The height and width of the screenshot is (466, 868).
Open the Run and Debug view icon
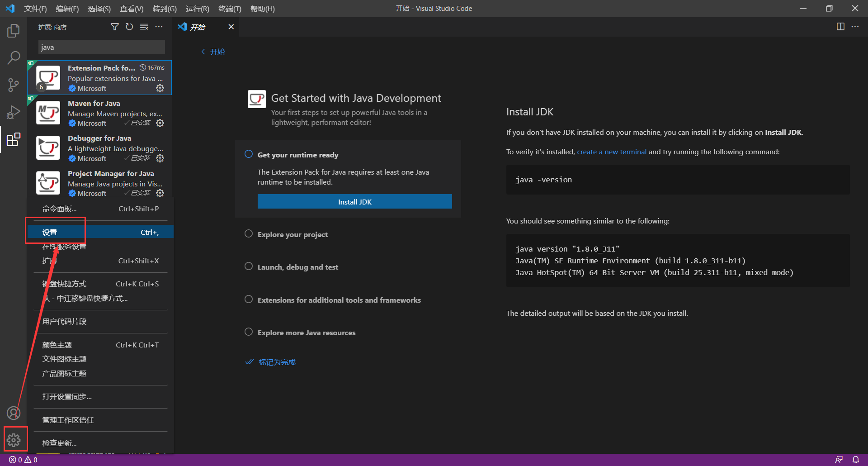tap(14, 112)
